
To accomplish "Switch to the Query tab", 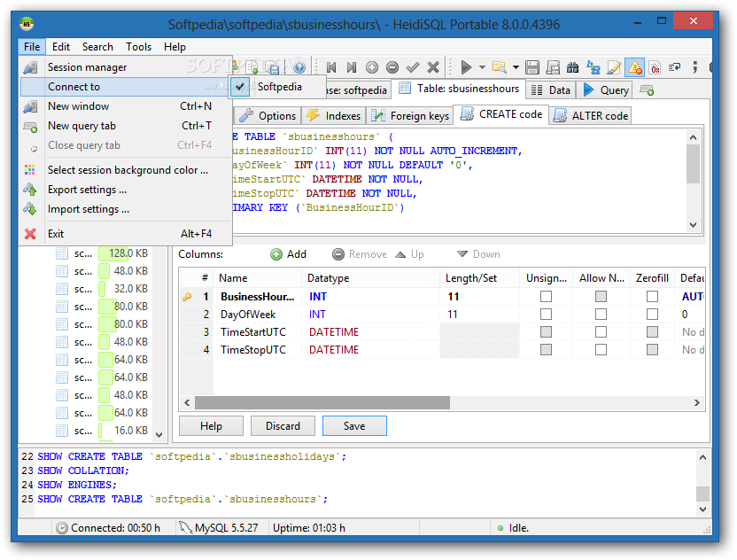I will (x=606, y=90).
